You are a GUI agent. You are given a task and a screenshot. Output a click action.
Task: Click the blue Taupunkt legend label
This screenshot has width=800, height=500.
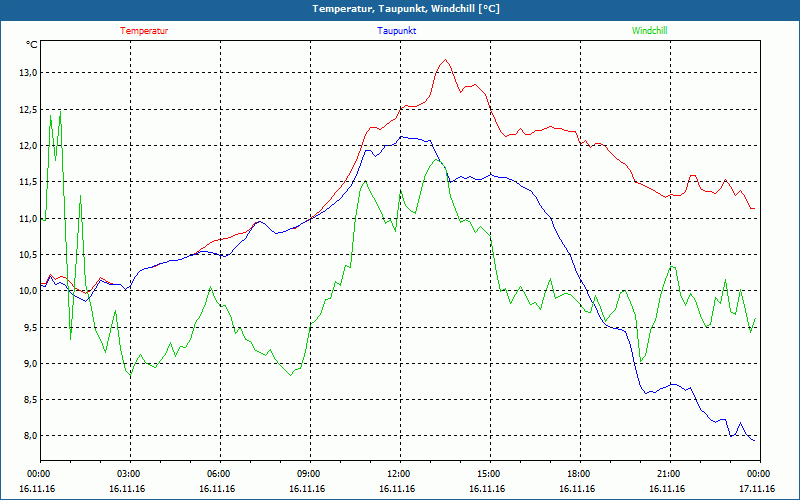(x=396, y=31)
